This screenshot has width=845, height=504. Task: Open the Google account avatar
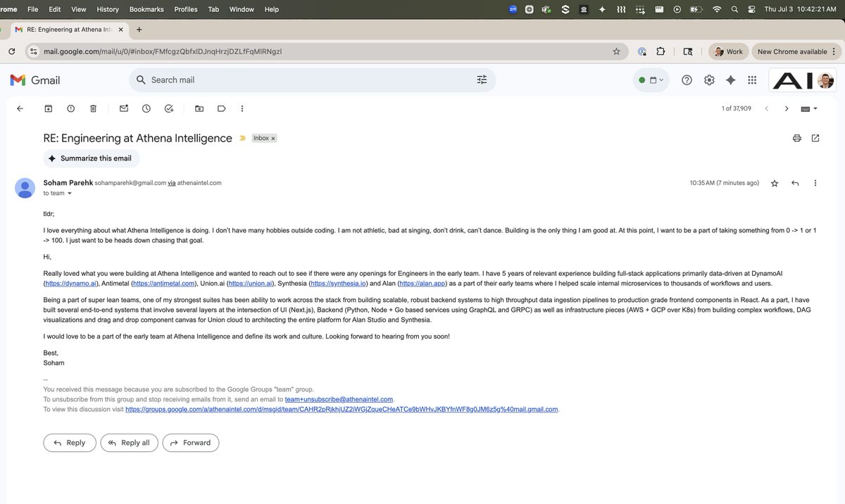click(x=826, y=80)
